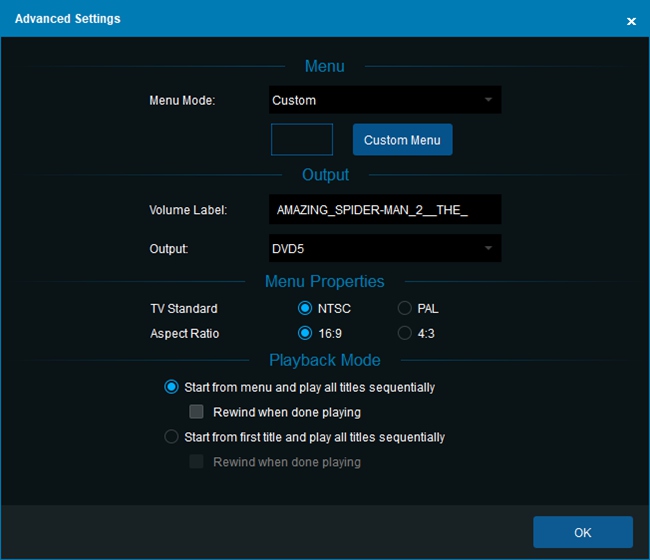Enable Rewind when done playing under start from menu
The width and height of the screenshot is (650, 560).
click(x=196, y=412)
